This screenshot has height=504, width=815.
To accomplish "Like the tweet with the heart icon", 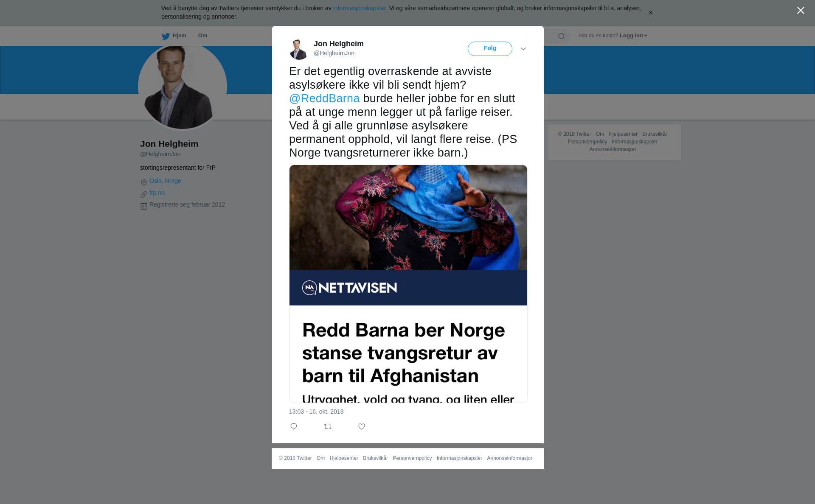I will [x=362, y=426].
